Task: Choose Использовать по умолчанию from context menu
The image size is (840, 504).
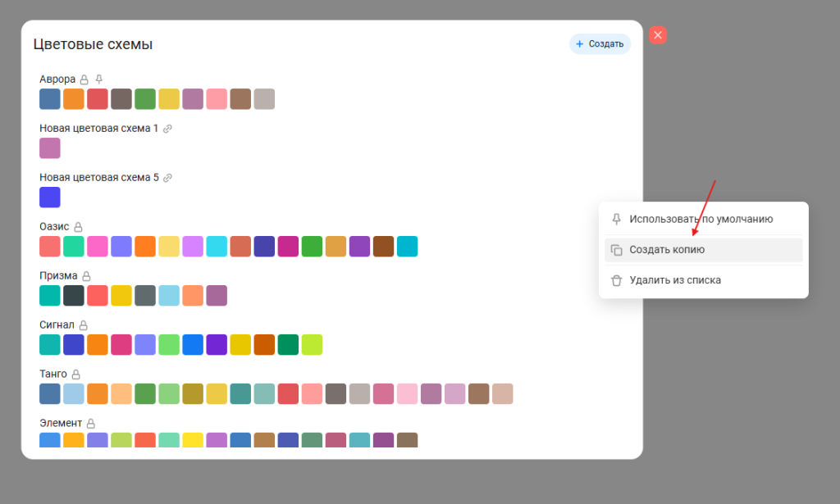Action: click(702, 220)
